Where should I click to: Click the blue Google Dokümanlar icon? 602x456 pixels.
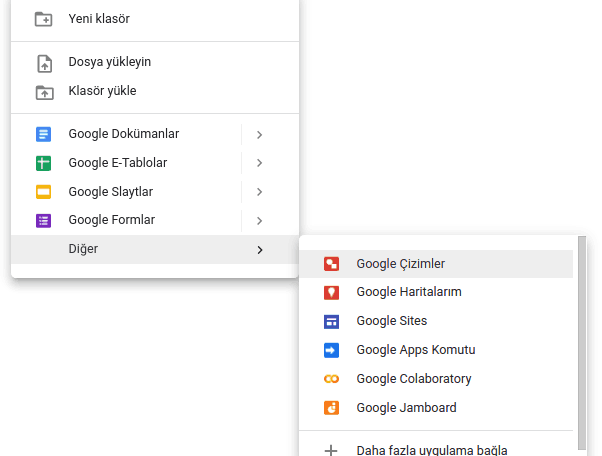point(43,134)
